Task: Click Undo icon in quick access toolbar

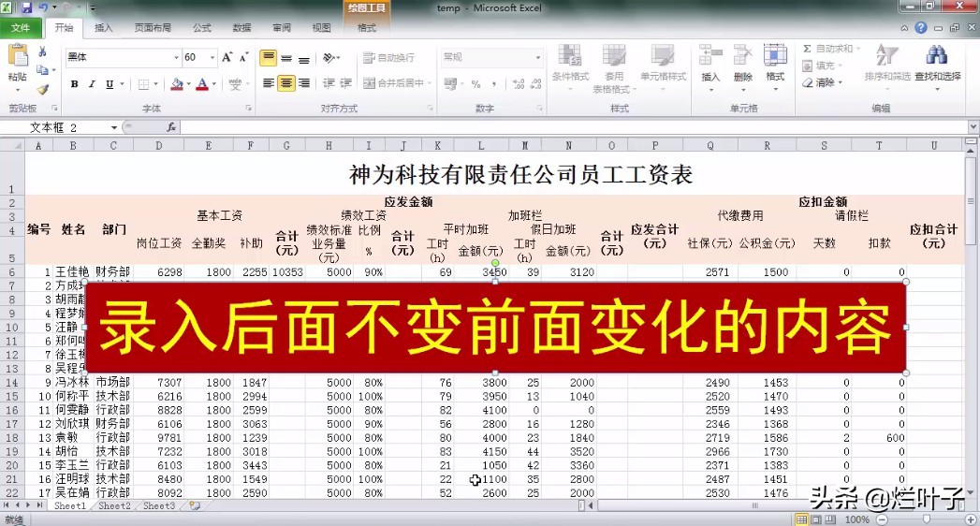Action: (x=43, y=8)
